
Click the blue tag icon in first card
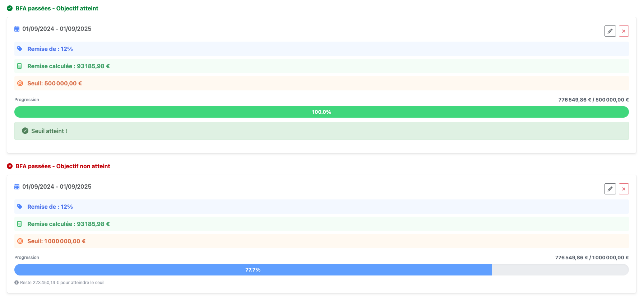[20, 49]
